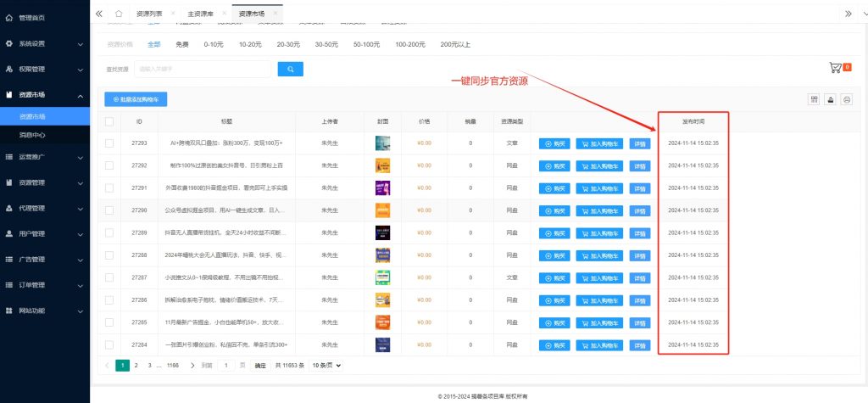Check the checkbox for row 27292
The width and height of the screenshot is (868, 403).
point(109,165)
